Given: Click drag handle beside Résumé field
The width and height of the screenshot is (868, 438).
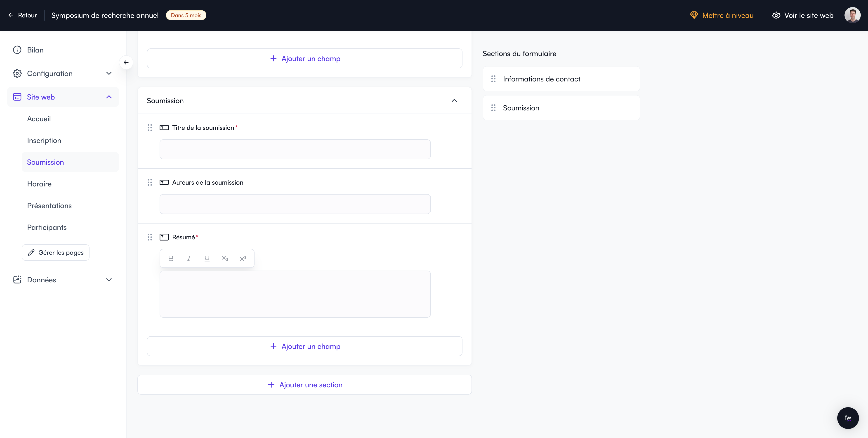Looking at the screenshot, I should click(150, 237).
